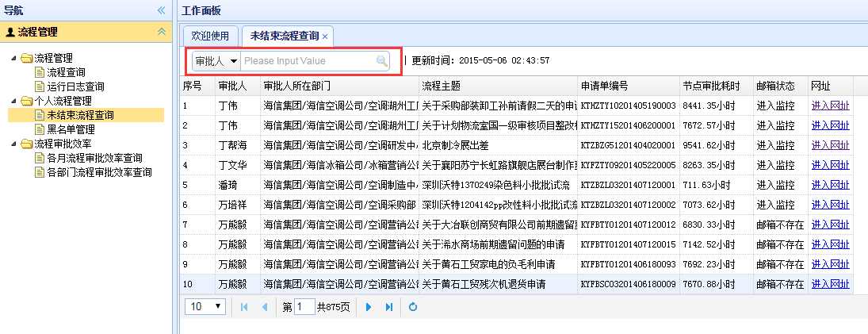The width and height of the screenshot is (868, 334).
Task: Open 进入网址 link in row 9
Action: coord(831,264)
